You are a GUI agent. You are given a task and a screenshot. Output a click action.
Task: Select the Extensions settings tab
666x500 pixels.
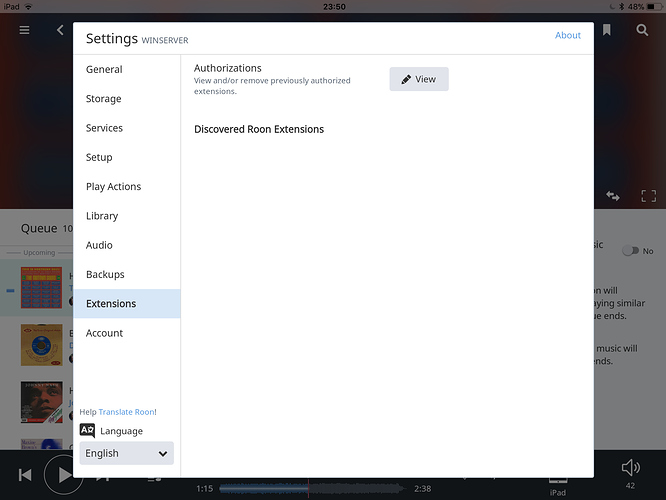127,304
